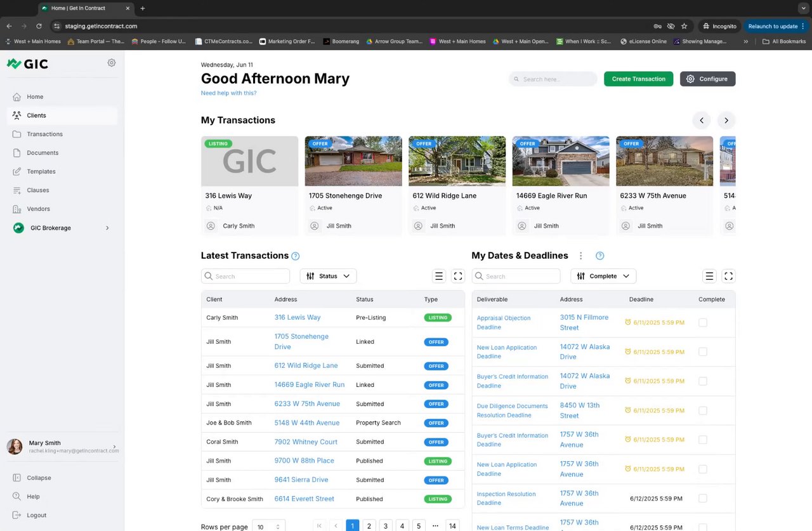Click help icon beside Latest Transactions

295,256
